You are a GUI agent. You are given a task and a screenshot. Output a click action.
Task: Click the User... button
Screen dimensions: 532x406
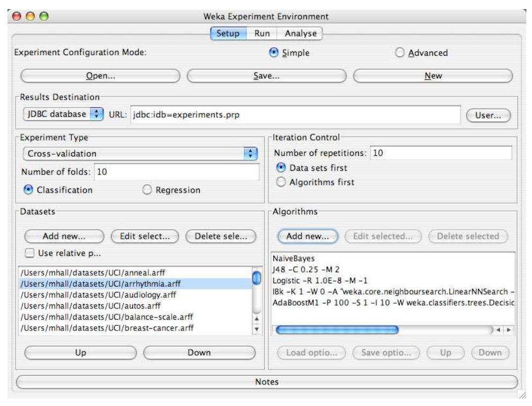pos(488,115)
